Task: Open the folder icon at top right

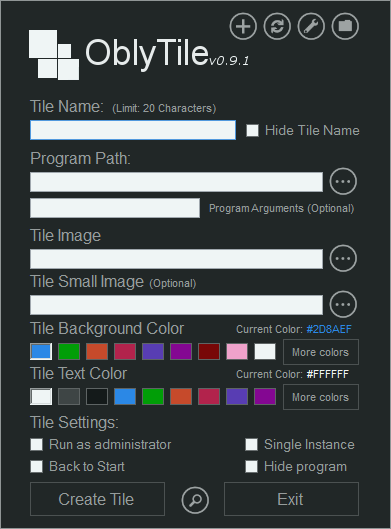Action: point(345,26)
